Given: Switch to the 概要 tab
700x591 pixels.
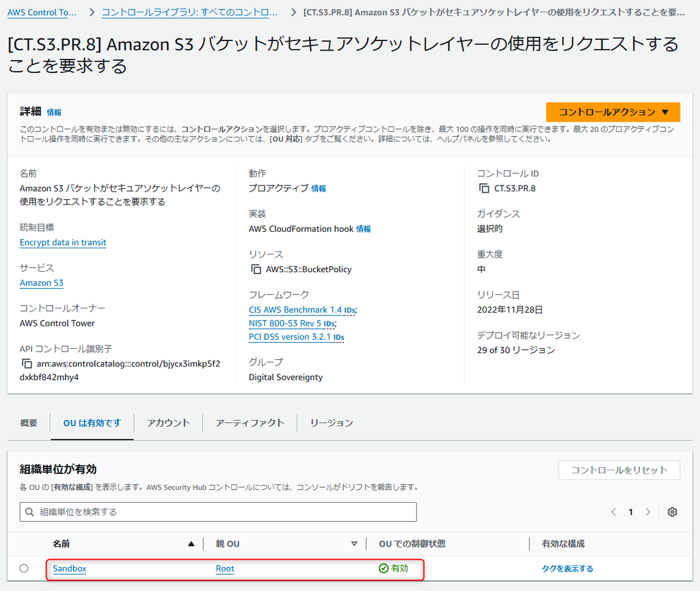Looking at the screenshot, I should 29,423.
